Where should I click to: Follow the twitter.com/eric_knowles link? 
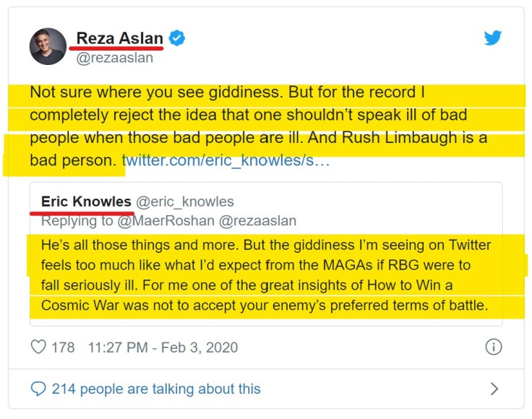point(226,160)
